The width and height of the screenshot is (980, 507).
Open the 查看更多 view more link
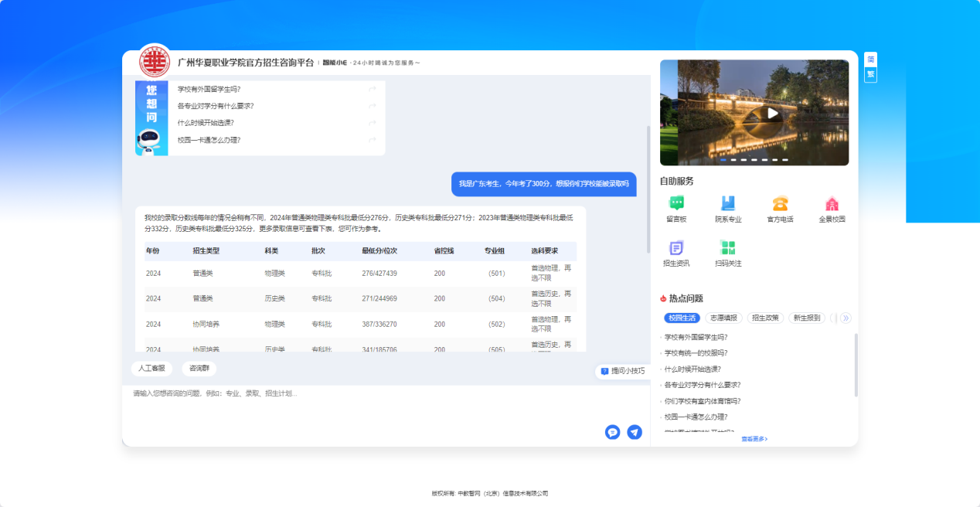tap(754, 439)
